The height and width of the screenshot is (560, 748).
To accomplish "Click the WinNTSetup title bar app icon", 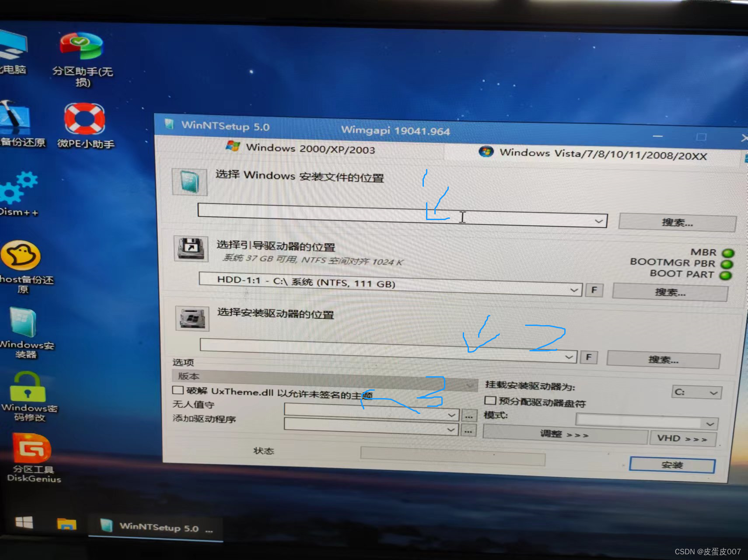I will 169,124.
